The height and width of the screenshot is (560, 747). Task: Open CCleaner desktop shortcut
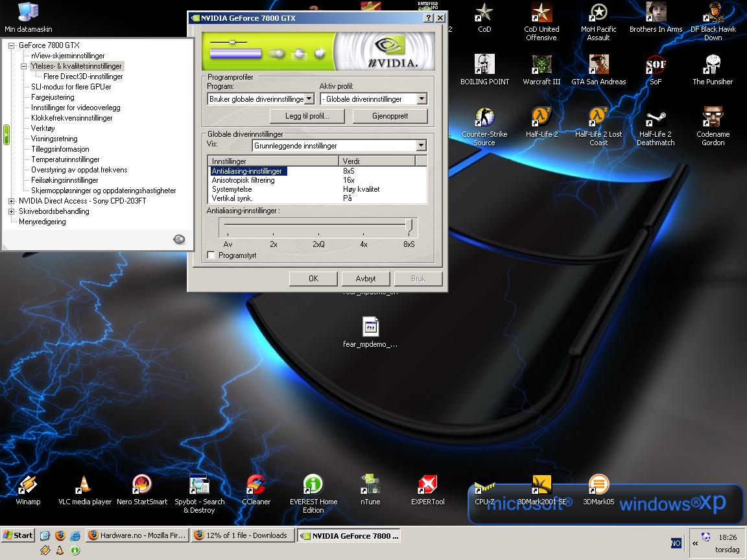(x=256, y=490)
